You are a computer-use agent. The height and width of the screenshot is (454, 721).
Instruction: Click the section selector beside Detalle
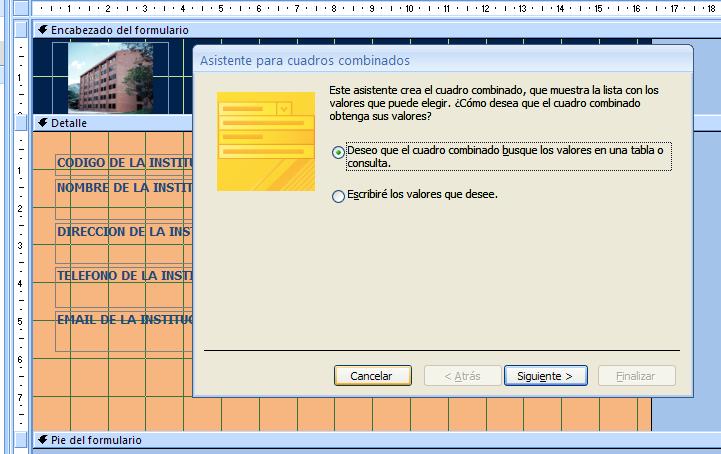[21, 123]
